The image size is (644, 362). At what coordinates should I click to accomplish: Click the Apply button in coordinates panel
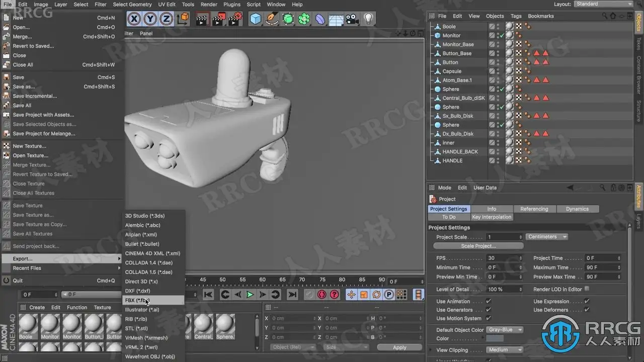pos(399,347)
